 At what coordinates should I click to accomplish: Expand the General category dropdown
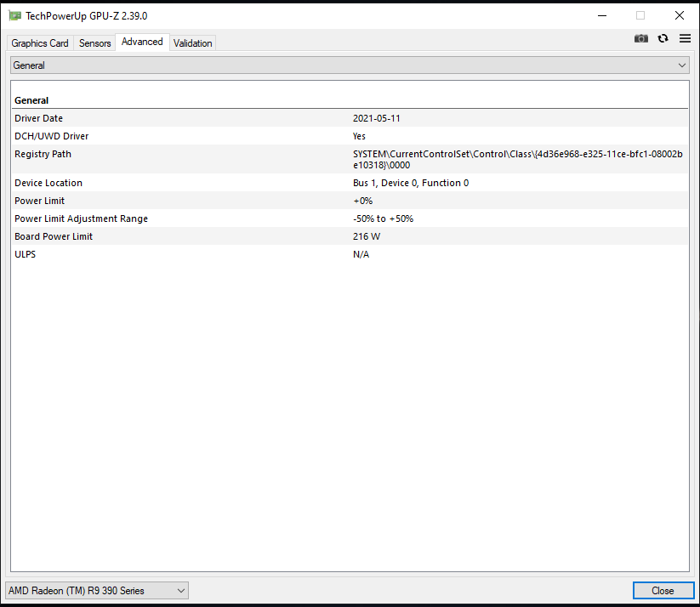tap(350, 65)
